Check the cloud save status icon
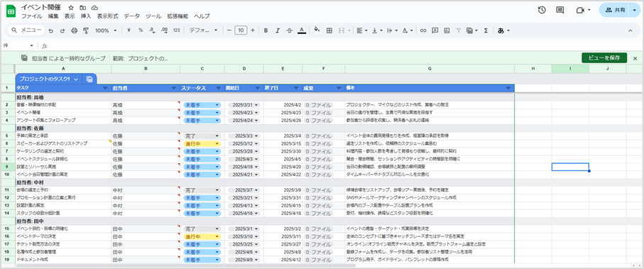 click(x=95, y=7)
